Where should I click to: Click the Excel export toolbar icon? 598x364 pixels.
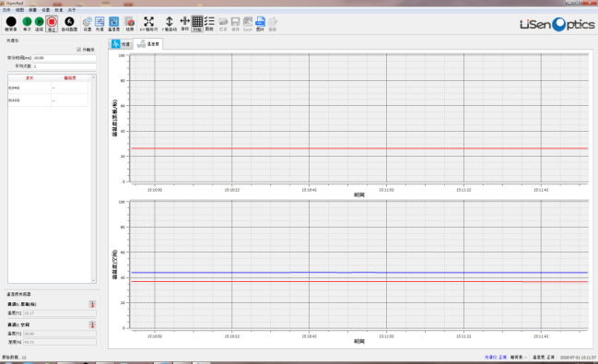248,24
